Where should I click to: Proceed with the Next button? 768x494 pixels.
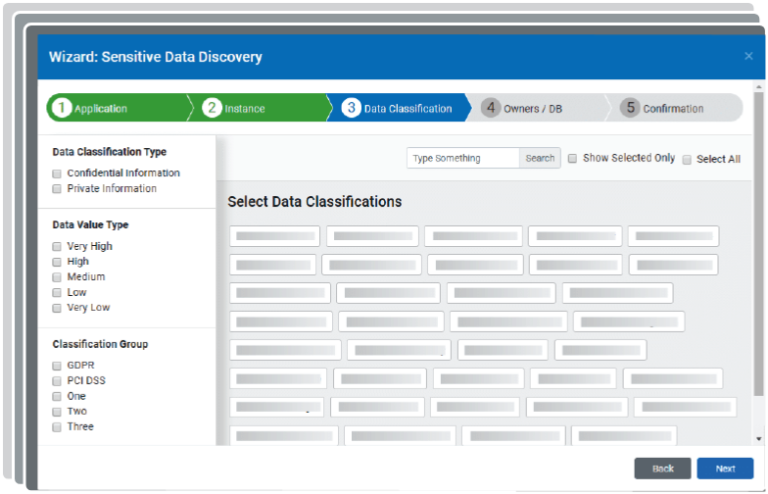pos(725,468)
